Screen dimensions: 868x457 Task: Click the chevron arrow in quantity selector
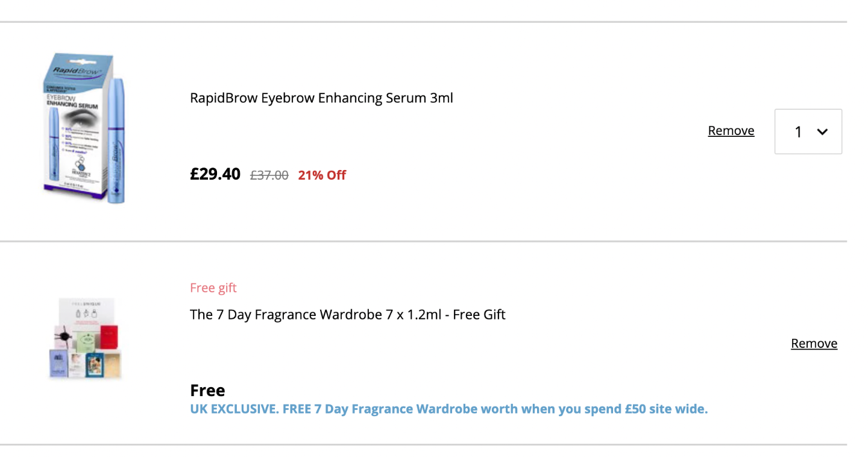click(x=822, y=132)
